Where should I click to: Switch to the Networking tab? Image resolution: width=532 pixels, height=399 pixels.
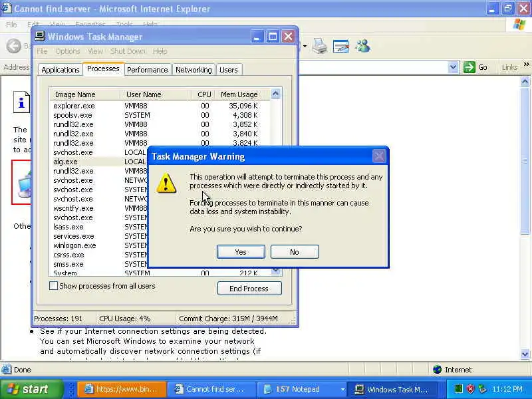(x=194, y=70)
